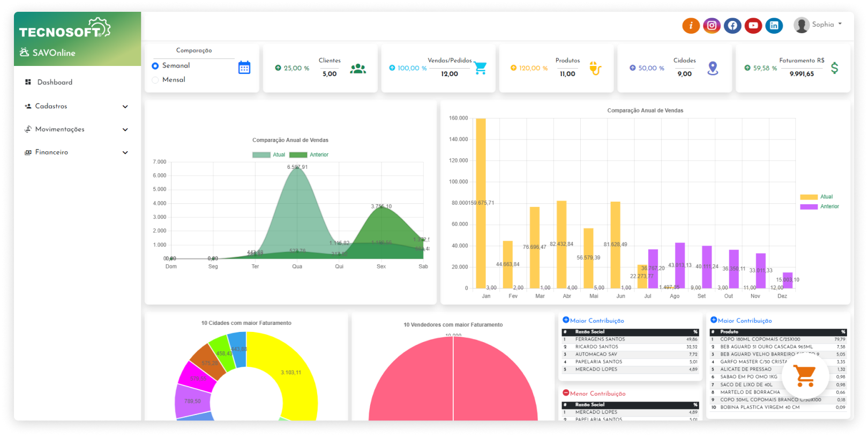
Task: Click the yellow slice of the cities donut chart
Action: pyautogui.click(x=292, y=370)
